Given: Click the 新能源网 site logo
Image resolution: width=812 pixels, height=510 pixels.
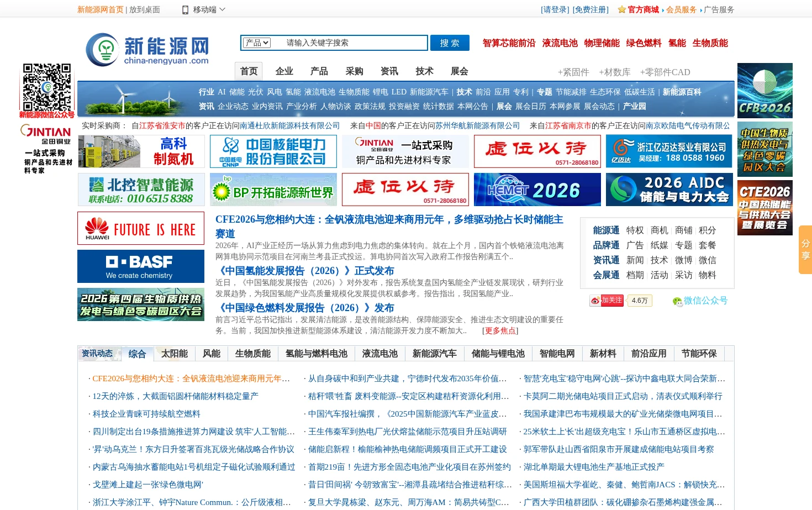Looking at the screenshot, I should [x=147, y=50].
